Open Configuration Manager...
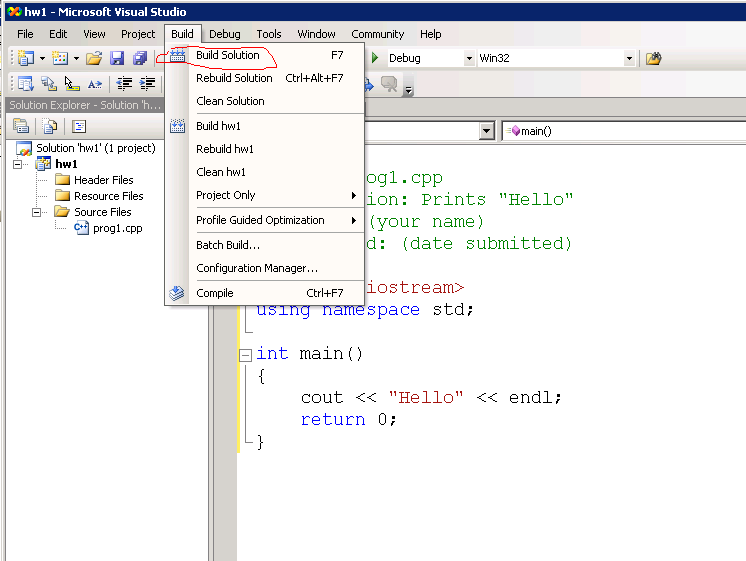The image size is (746, 561). 265,268
